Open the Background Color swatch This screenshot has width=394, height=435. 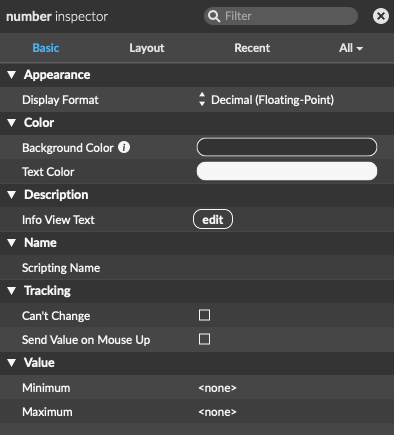[x=287, y=147]
